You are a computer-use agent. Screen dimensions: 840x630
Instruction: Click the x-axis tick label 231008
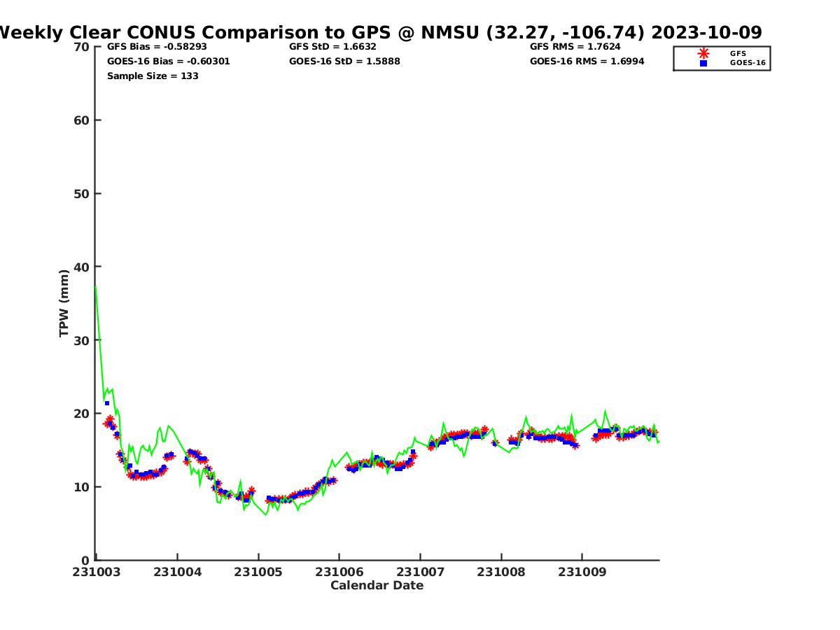(x=501, y=572)
